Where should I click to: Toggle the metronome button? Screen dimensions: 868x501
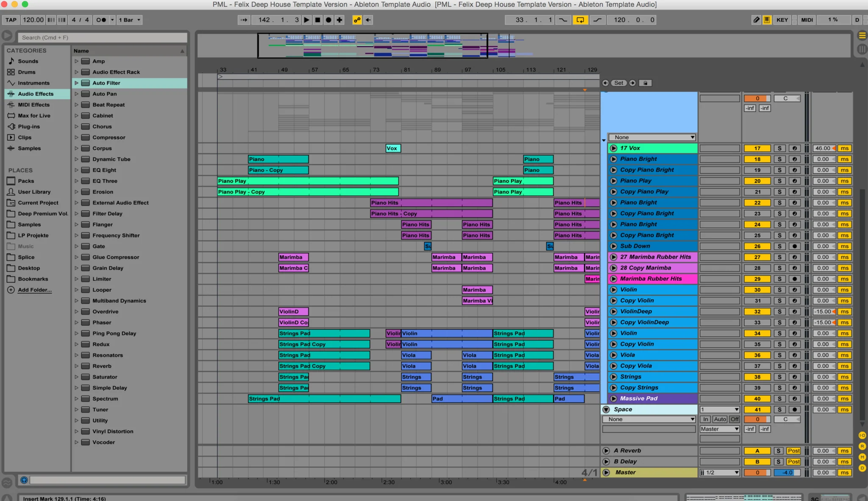101,20
